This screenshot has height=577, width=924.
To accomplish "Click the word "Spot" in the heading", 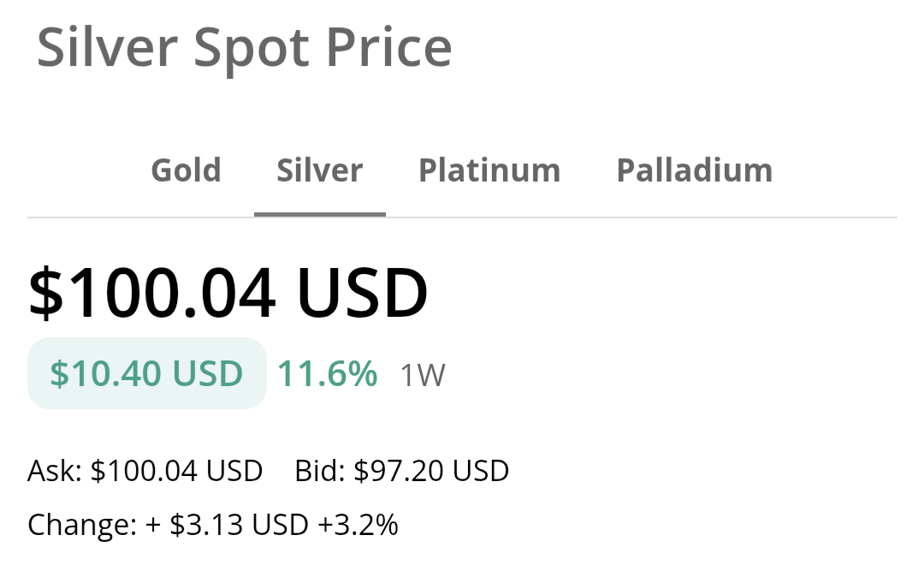I will (252, 48).
